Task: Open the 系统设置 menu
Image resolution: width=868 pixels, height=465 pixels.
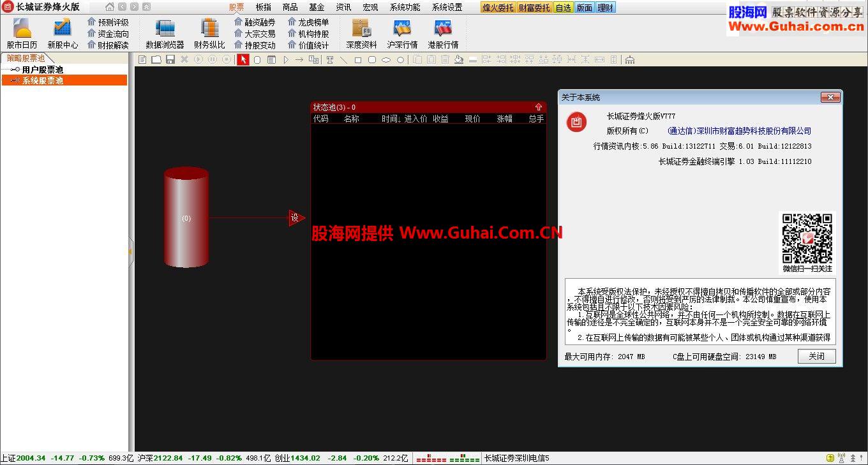Action: [x=447, y=8]
